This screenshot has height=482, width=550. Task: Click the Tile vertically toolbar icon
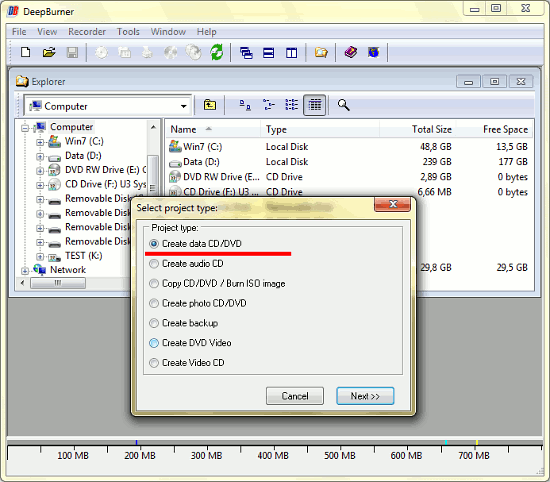click(291, 53)
